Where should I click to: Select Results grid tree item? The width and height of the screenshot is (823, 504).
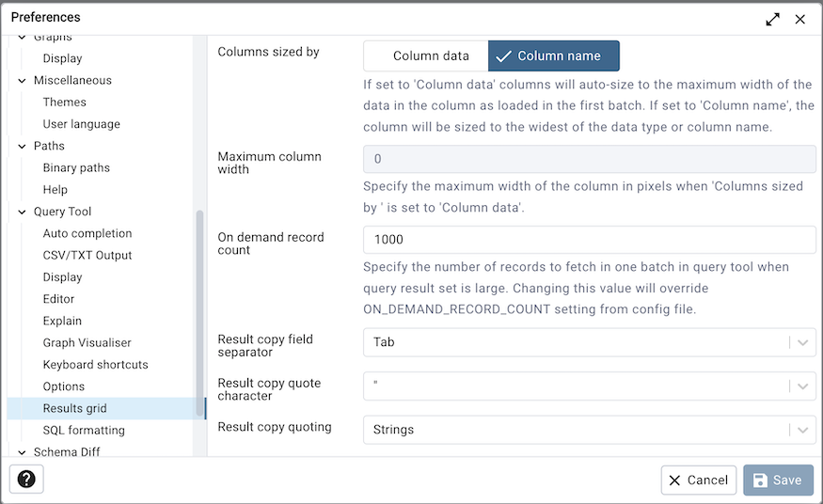click(x=106, y=408)
